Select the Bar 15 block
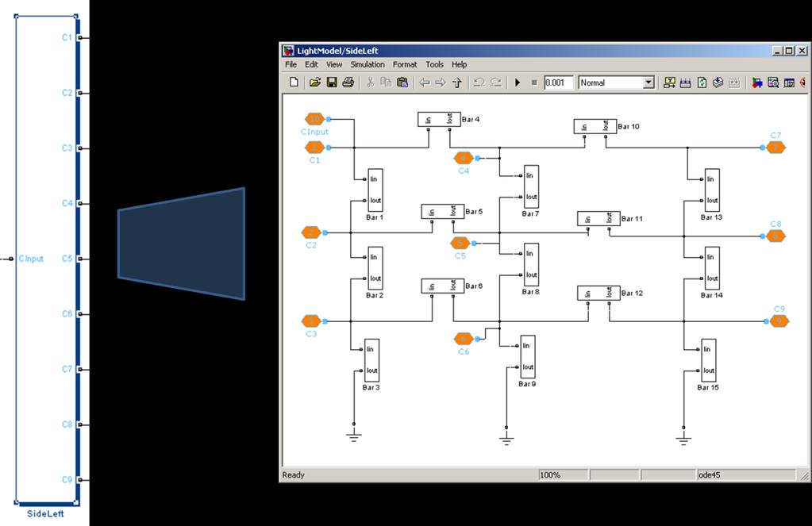The width and height of the screenshot is (812, 526). (709, 360)
